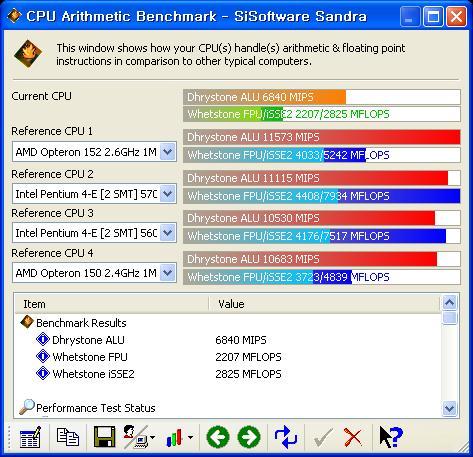Select the Intel Pentium 4-E 570 combo box
The height and width of the screenshot is (457, 473).
coord(94,194)
